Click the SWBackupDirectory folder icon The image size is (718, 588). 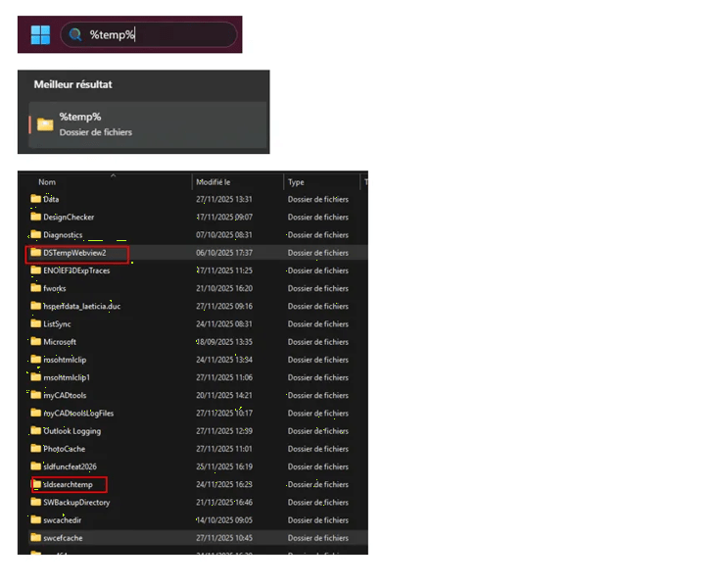point(35,502)
